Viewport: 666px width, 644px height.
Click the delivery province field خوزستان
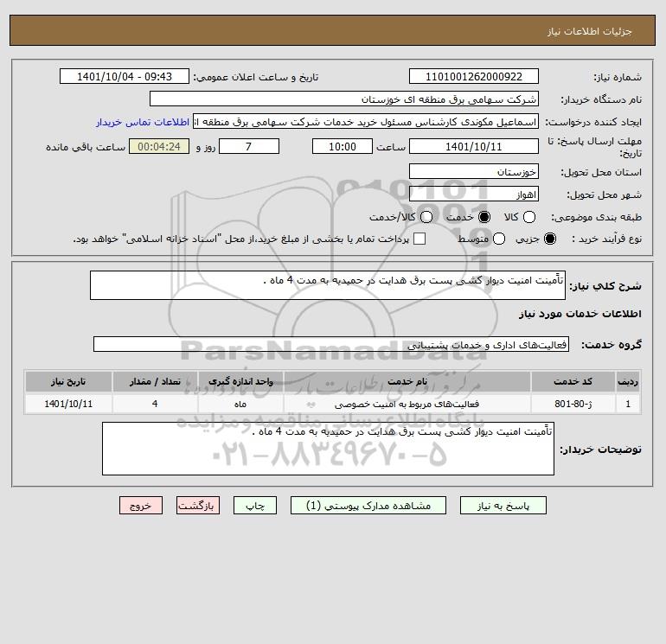tap(474, 172)
